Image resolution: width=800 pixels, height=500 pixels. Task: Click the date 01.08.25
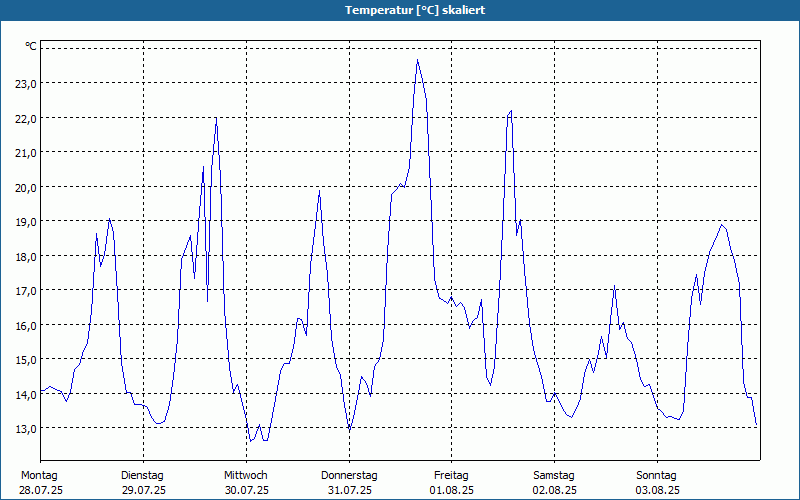452,490
